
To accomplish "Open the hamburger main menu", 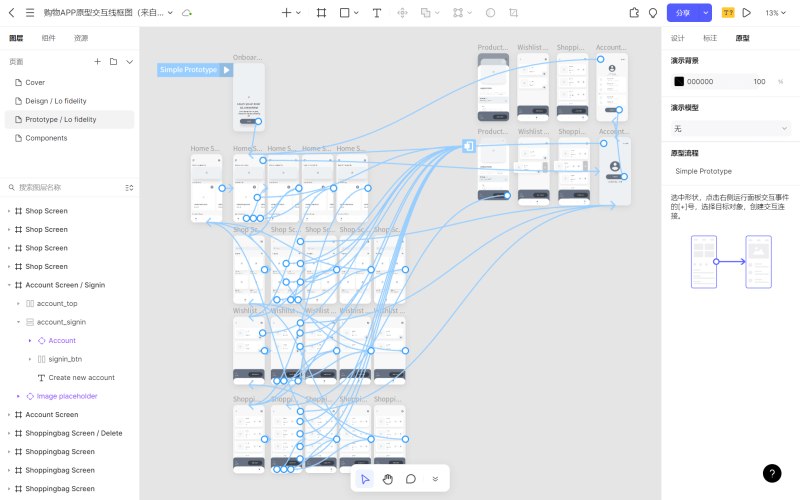I will pos(30,13).
